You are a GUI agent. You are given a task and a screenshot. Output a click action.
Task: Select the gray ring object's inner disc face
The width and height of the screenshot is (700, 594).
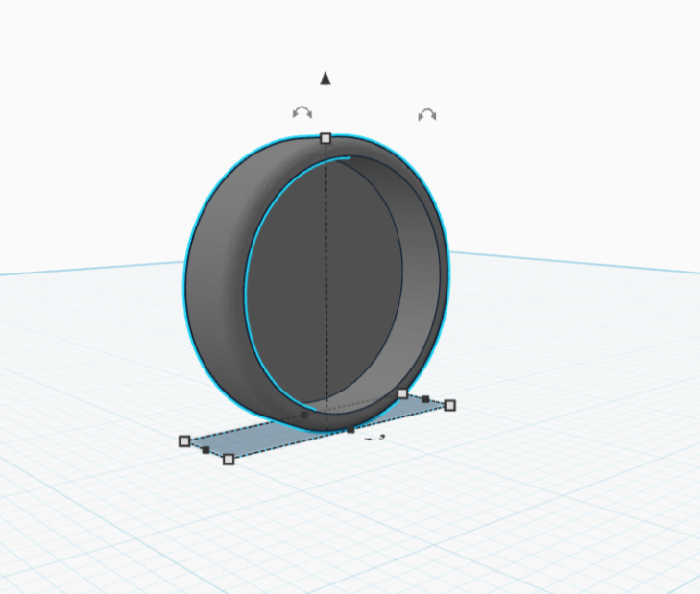tap(324, 281)
